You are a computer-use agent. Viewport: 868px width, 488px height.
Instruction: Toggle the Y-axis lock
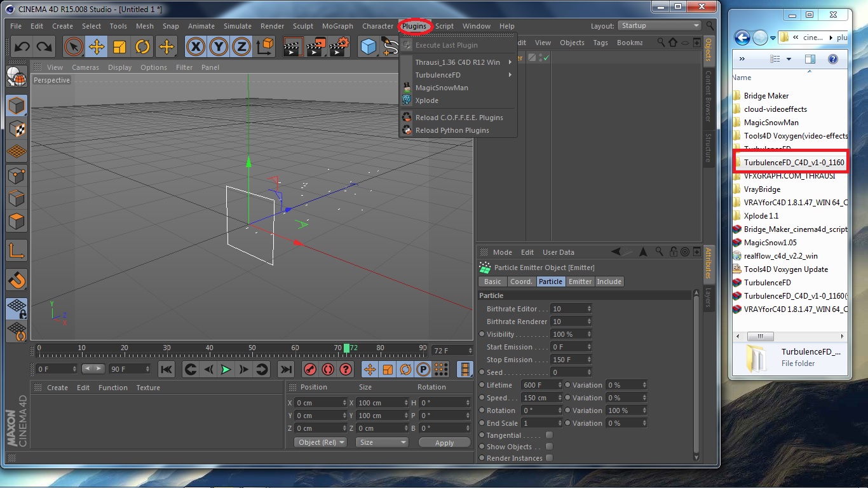(219, 46)
